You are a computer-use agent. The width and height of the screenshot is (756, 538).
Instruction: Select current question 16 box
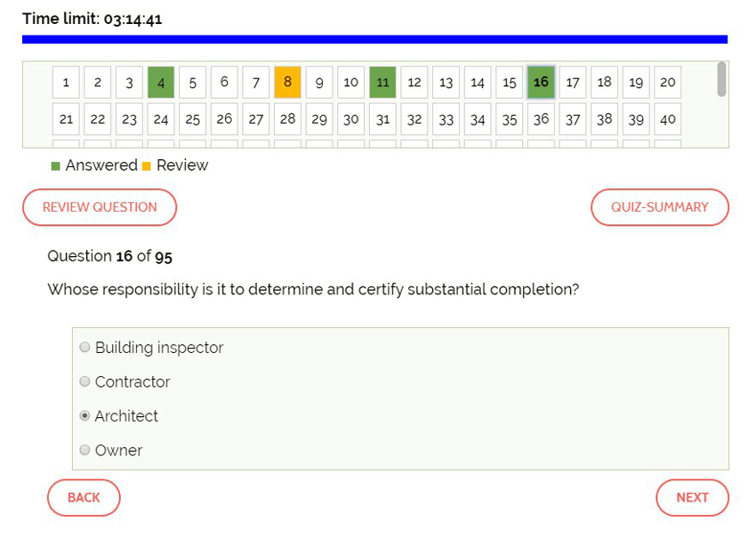point(541,83)
